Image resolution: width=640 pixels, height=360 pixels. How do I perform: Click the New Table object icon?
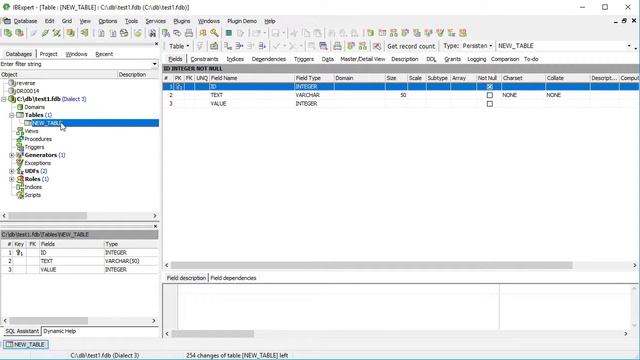[382, 33]
